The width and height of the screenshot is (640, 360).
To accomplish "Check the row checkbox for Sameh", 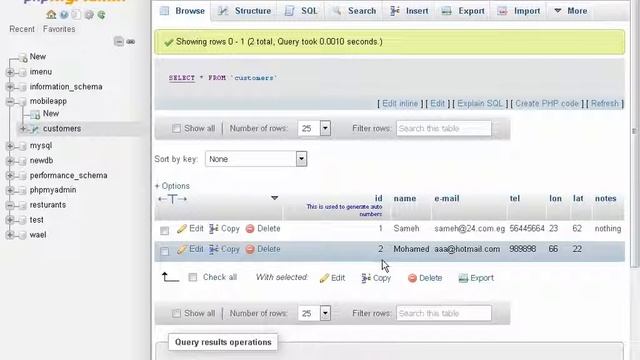I will [x=164, y=231].
